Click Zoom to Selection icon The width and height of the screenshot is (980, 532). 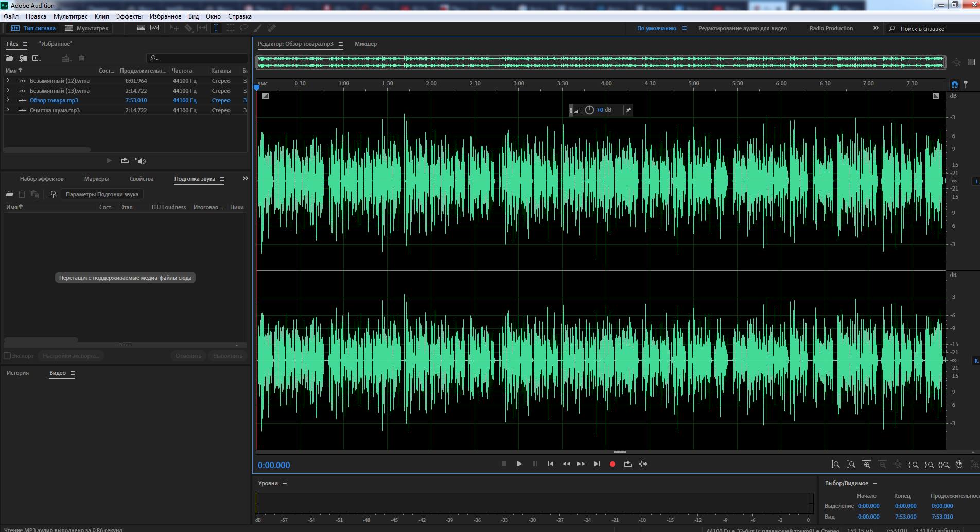click(x=944, y=465)
